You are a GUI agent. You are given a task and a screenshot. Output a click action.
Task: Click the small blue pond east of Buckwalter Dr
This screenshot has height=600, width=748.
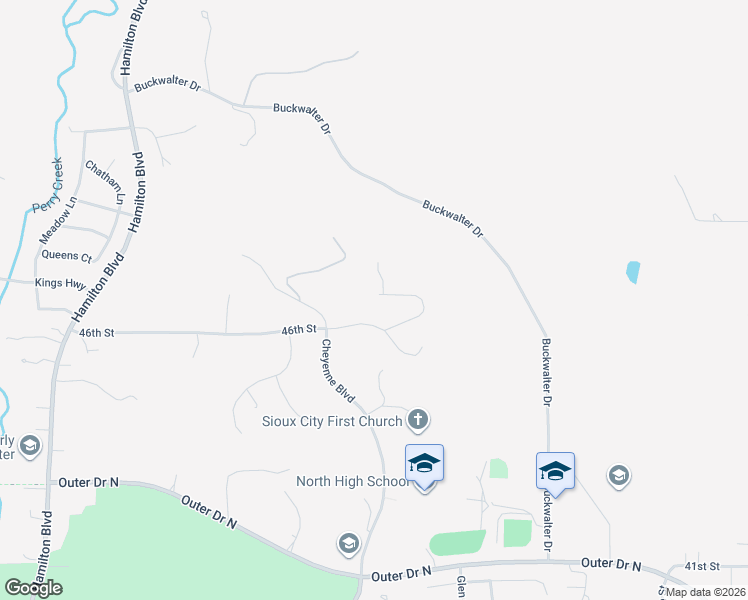pos(633,272)
